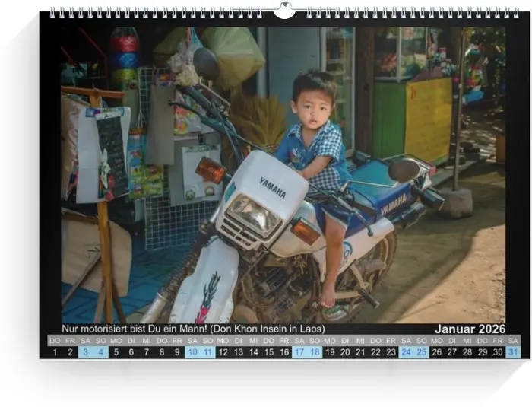This screenshot has height=407, width=532.
Task: Click the YAMAHA logo on the headlight cowl
Action: (272, 187)
